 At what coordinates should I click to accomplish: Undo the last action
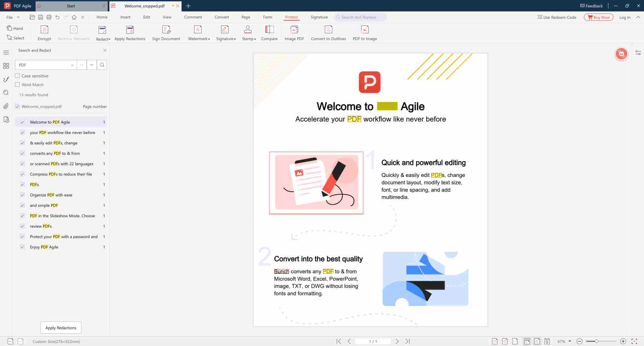coord(57,17)
